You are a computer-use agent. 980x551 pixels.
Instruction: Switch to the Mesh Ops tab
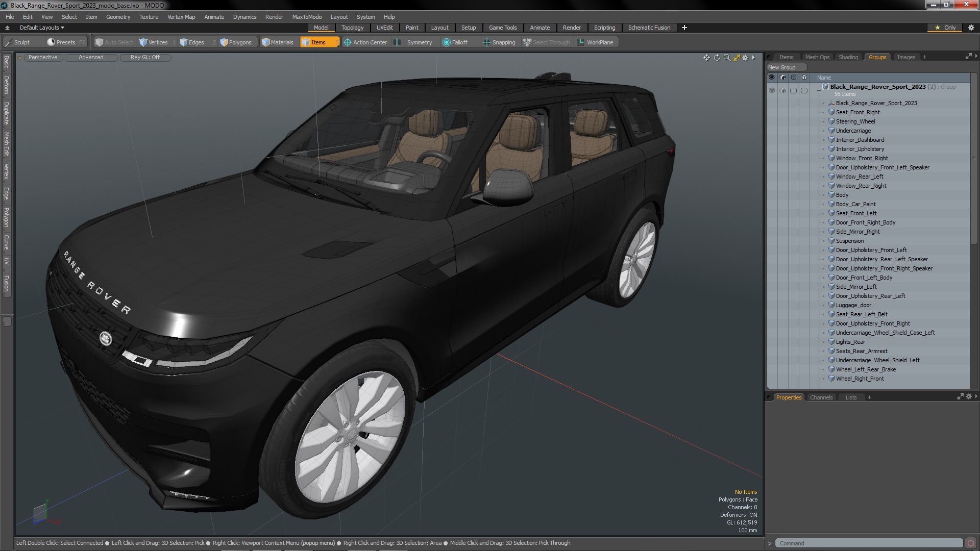tap(817, 57)
